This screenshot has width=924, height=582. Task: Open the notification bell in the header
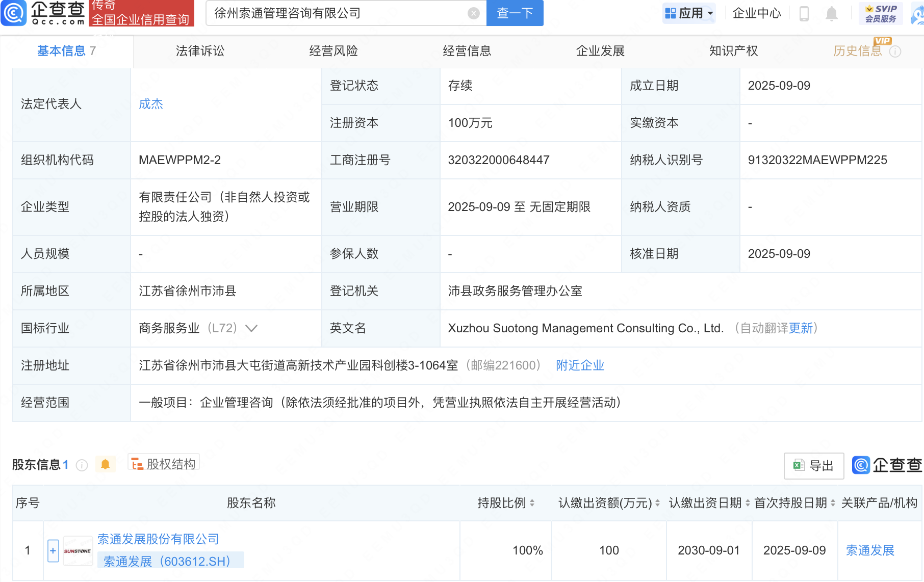click(x=832, y=13)
